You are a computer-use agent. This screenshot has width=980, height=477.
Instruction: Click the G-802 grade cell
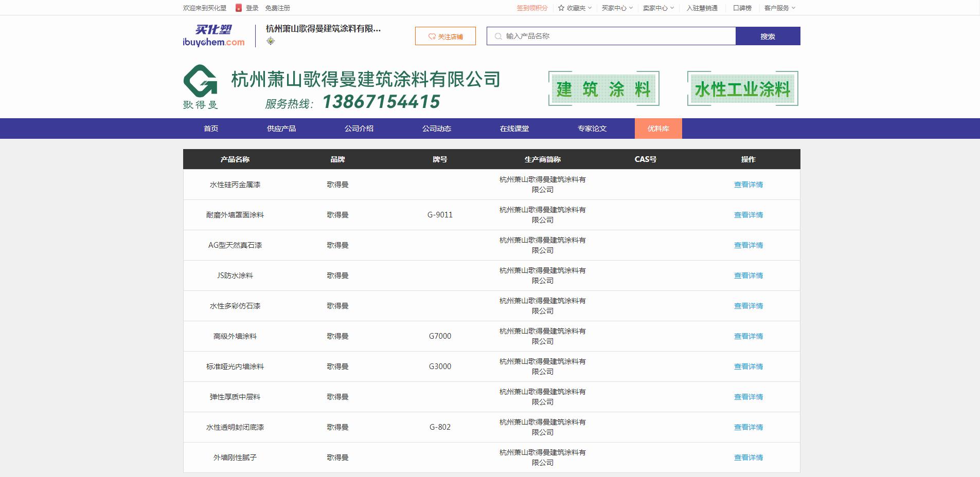[440, 427]
